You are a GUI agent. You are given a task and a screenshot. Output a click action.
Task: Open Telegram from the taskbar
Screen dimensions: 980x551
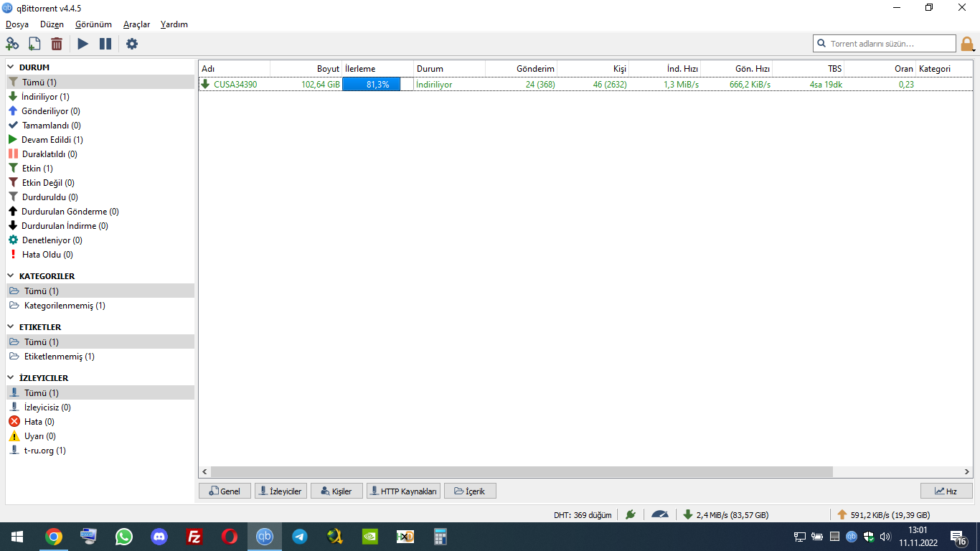tap(300, 537)
